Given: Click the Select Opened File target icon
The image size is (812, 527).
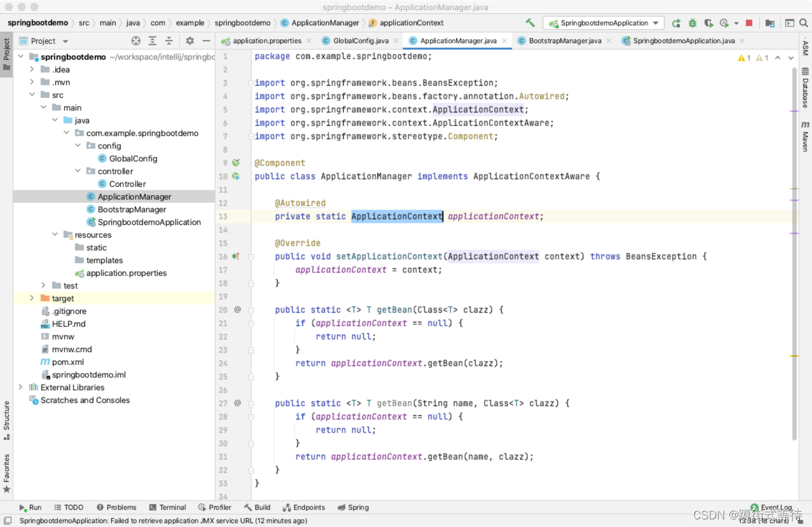Looking at the screenshot, I should point(136,41).
